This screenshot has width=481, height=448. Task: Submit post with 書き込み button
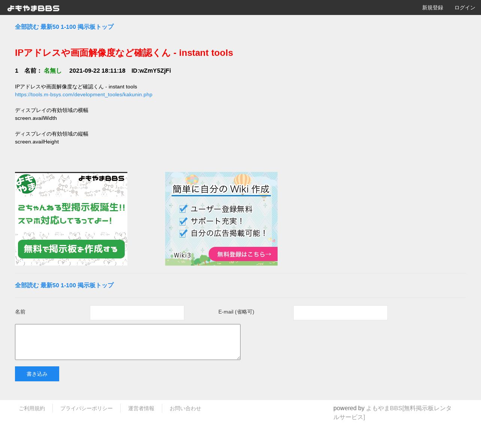coord(37,374)
